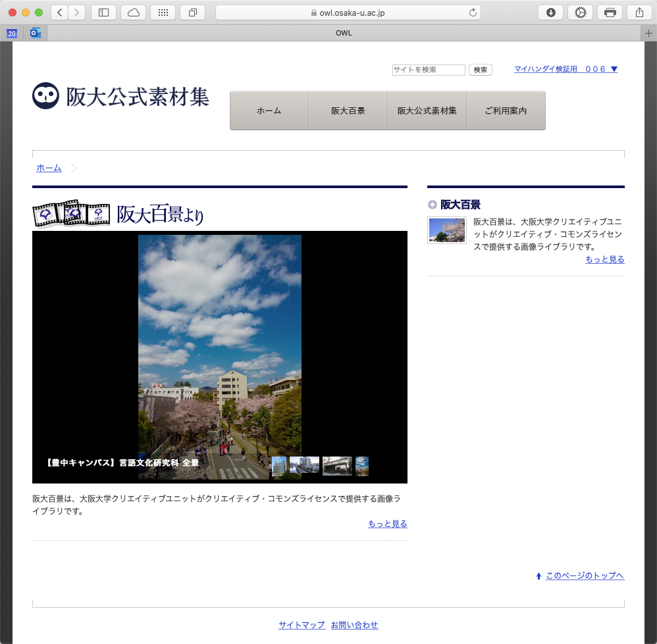Click the gear extension icon in toolbar
Image resolution: width=657 pixels, height=644 pixels.
point(581,12)
